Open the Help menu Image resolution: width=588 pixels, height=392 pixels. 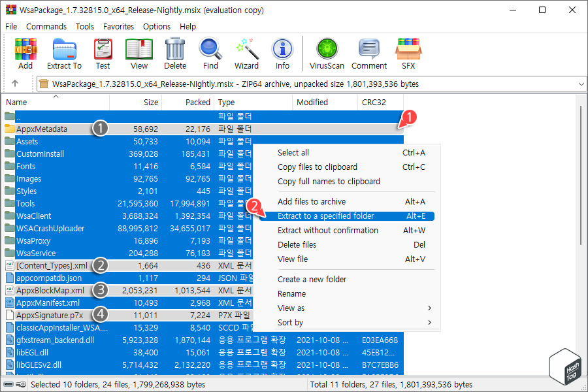click(188, 27)
